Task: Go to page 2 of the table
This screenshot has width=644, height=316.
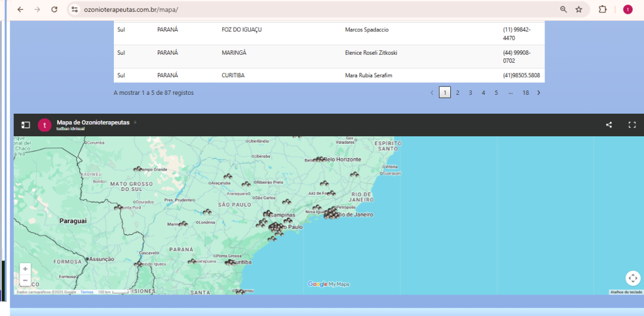Action: point(457,93)
